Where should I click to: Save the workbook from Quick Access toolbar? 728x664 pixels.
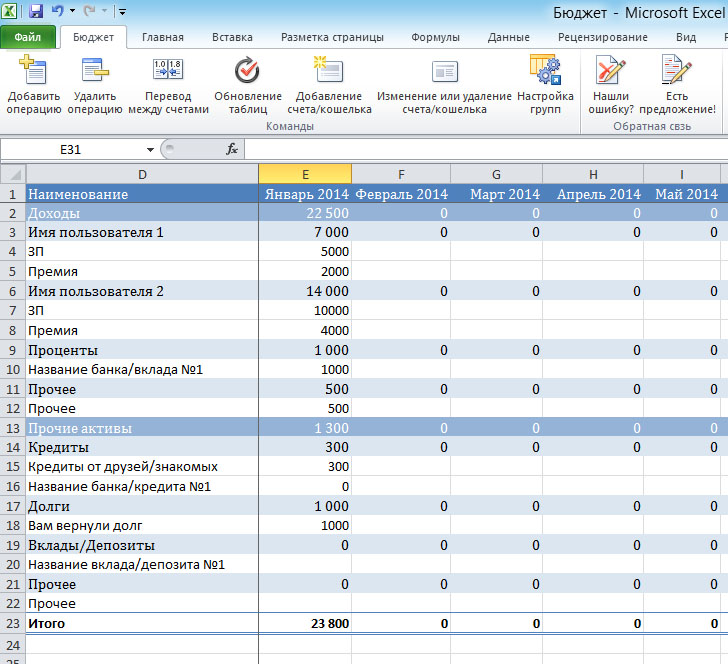[36, 12]
